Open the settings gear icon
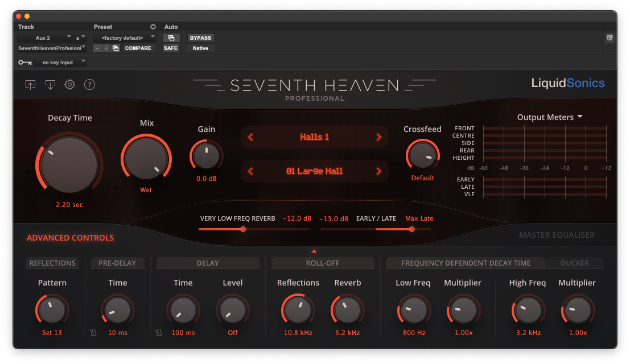630x364 pixels. click(69, 84)
